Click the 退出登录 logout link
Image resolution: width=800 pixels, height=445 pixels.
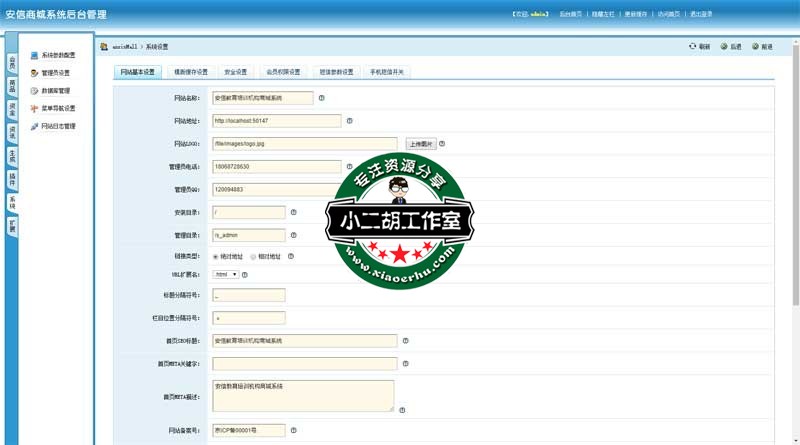click(x=701, y=15)
